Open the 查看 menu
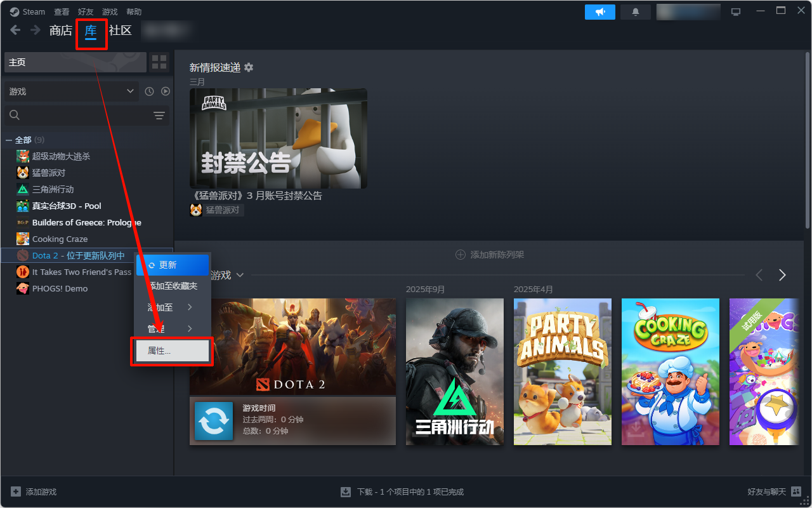This screenshot has width=812, height=508. pos(62,11)
